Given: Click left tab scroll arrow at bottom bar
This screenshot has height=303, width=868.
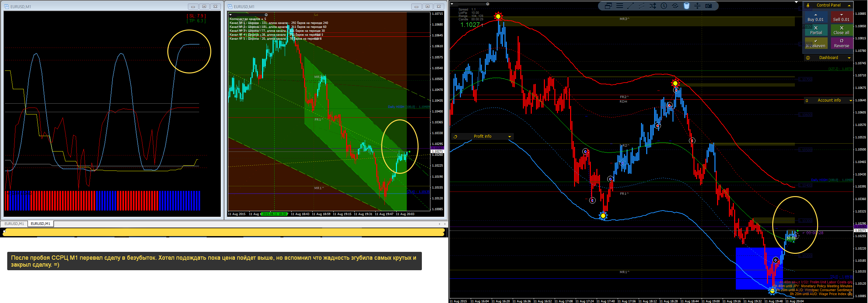Looking at the screenshot, I should (x=439, y=224).
